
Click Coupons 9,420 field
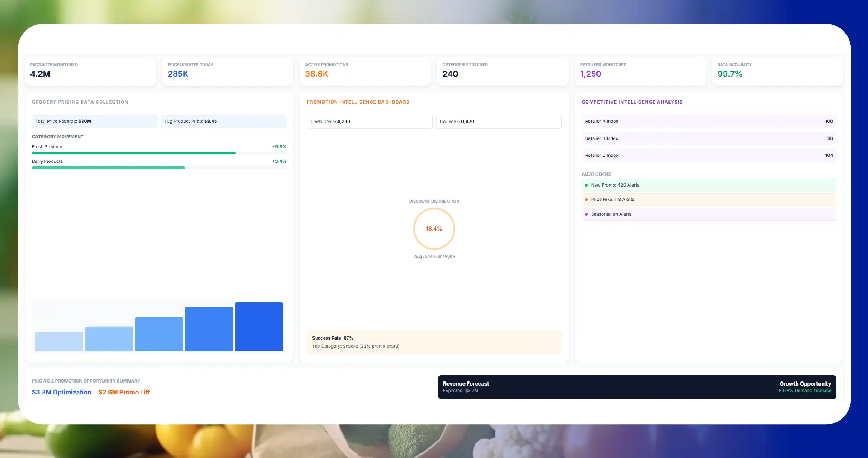[498, 122]
